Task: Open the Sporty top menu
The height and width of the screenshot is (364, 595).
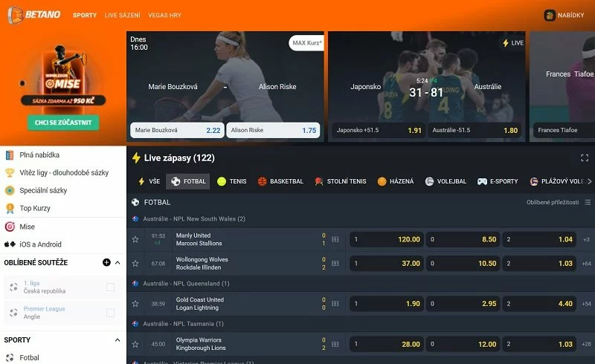Action: point(85,15)
